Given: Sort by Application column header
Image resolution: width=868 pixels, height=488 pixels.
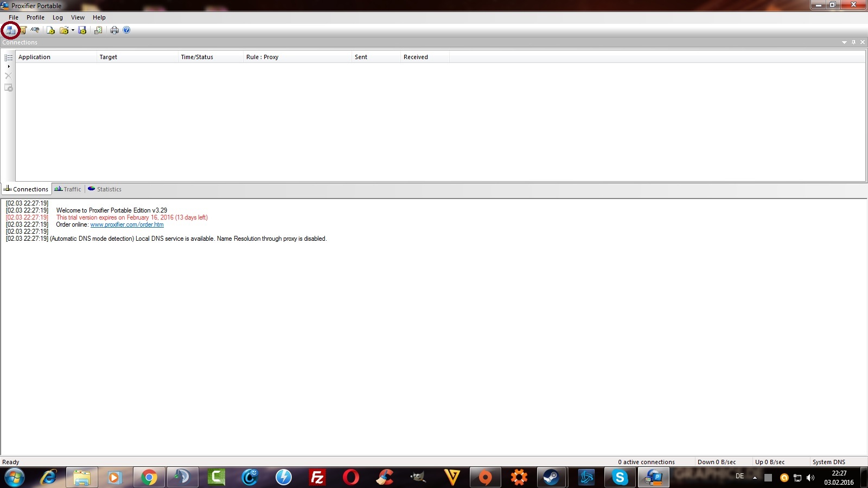Looking at the screenshot, I should coord(56,57).
